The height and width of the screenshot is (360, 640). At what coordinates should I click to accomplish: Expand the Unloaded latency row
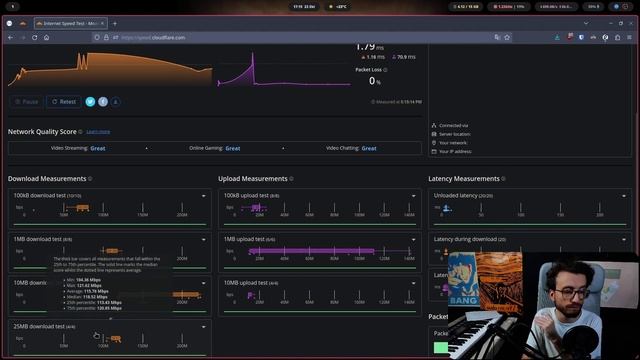click(624, 196)
